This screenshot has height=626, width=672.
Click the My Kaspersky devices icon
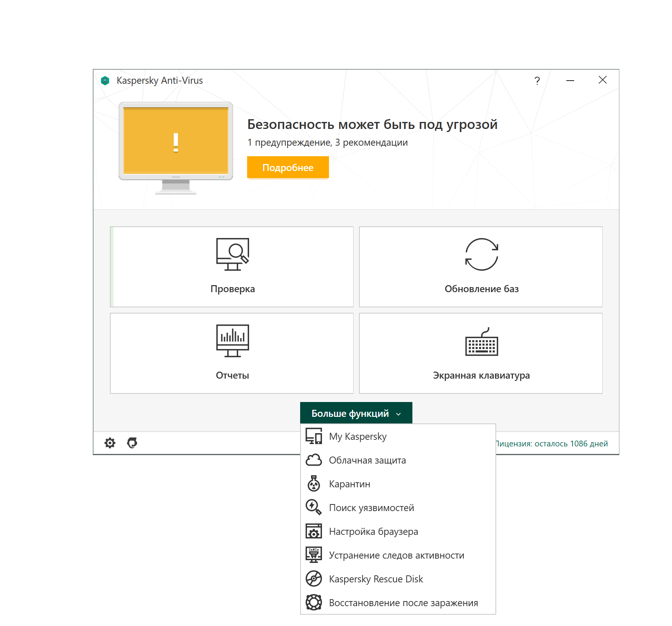314,436
